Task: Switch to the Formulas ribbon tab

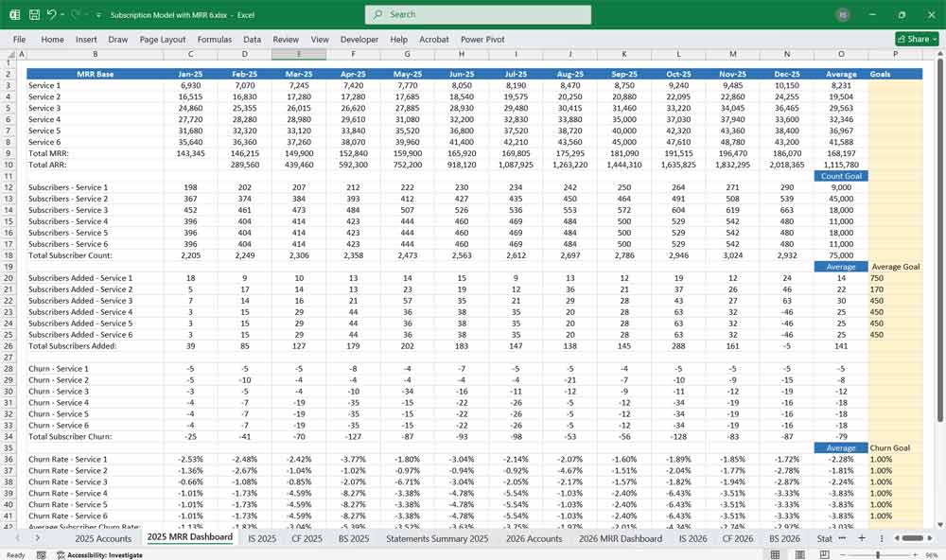Action: (215, 40)
